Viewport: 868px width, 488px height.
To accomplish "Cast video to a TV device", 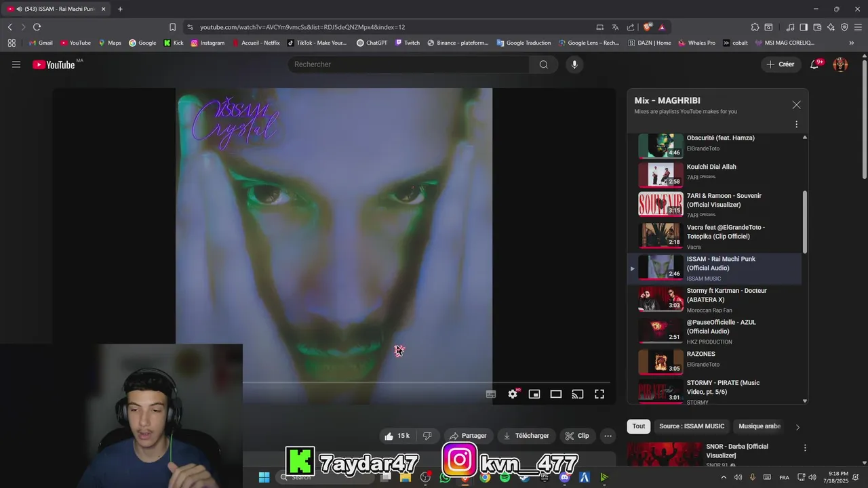I will [x=578, y=394].
